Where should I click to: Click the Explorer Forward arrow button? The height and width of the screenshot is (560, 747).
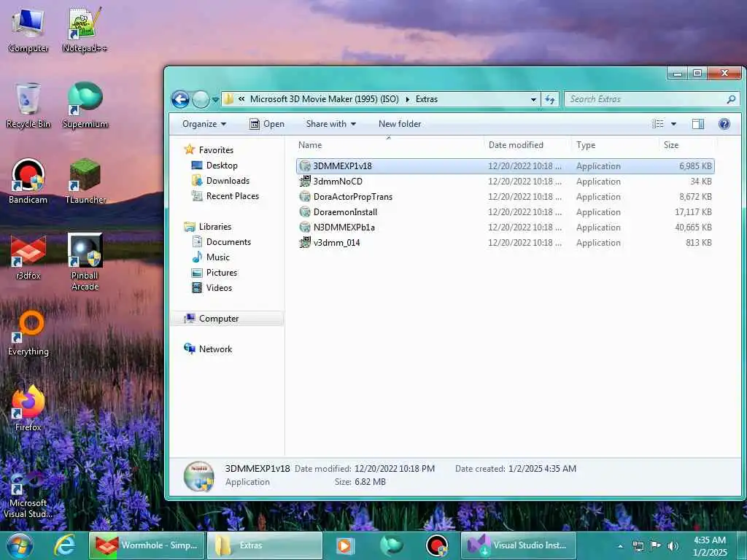pyautogui.click(x=201, y=99)
